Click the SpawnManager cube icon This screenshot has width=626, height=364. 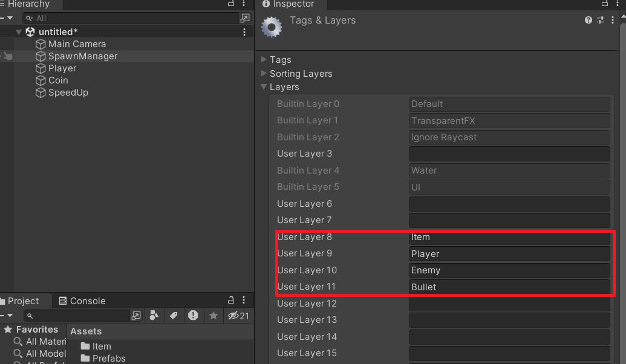point(41,56)
